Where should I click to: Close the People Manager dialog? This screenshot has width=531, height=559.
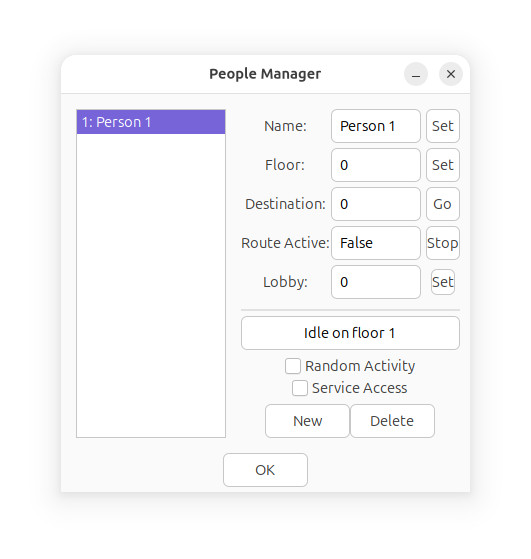451,74
